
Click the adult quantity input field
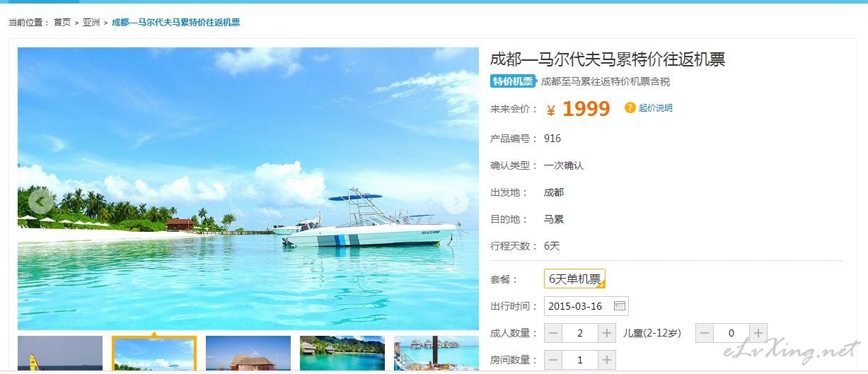pos(580,333)
